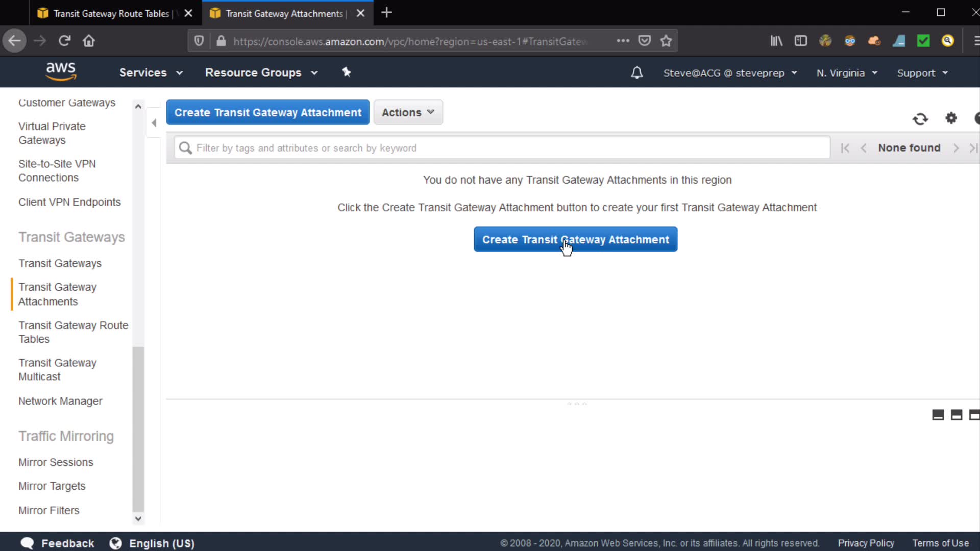Open the Actions dropdown
This screenshot has width=980, height=551.
pyautogui.click(x=408, y=112)
